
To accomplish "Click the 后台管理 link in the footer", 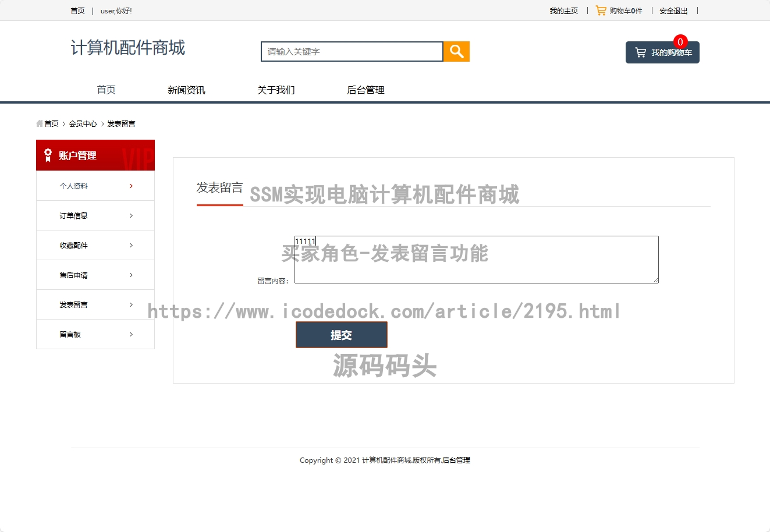I will click(456, 460).
